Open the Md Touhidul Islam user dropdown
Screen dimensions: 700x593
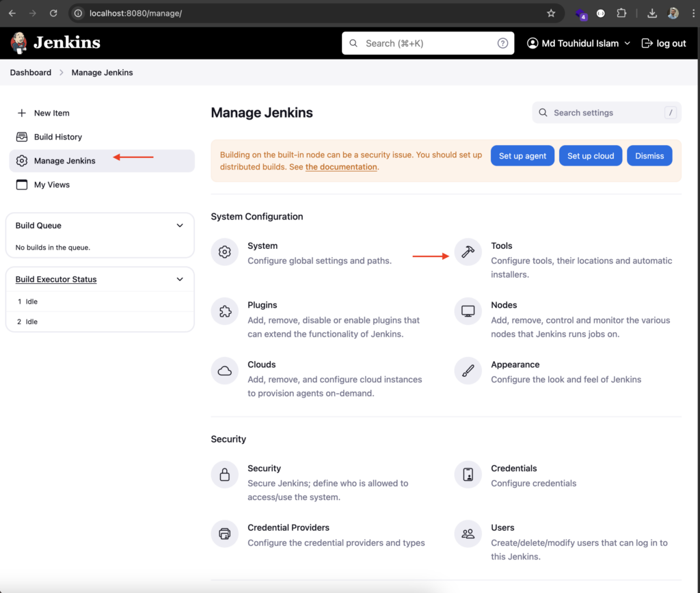point(579,43)
